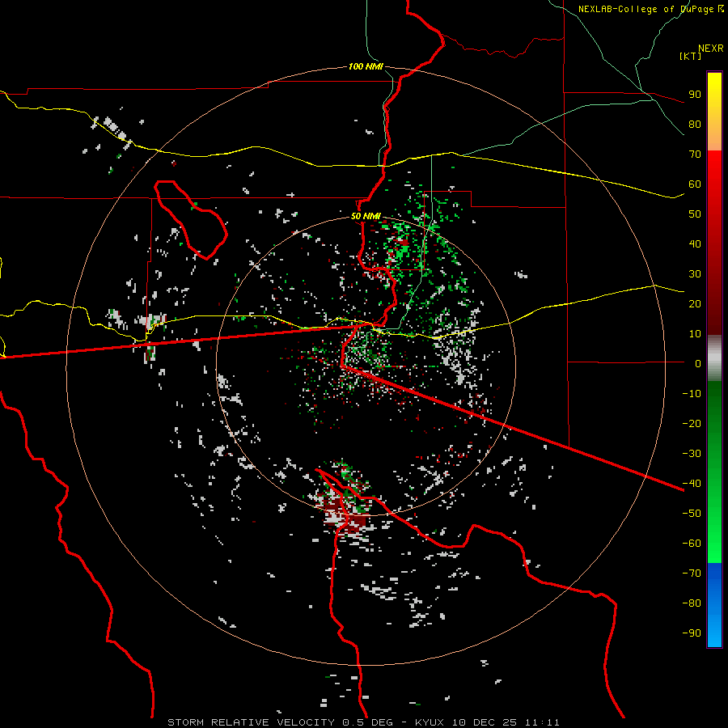Screen dimensions: 728x728
Task: Click the 90 value on velocity scale
Action: point(695,95)
